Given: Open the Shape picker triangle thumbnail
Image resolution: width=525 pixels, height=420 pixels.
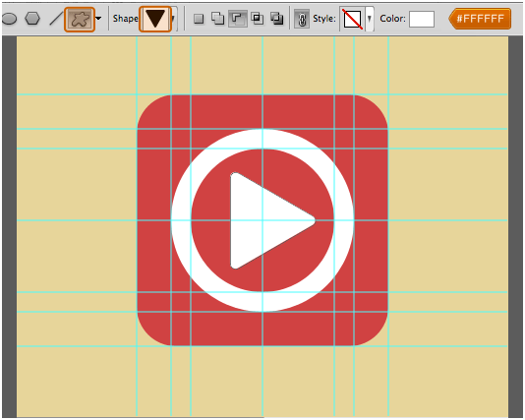Looking at the screenshot, I should coord(155,19).
